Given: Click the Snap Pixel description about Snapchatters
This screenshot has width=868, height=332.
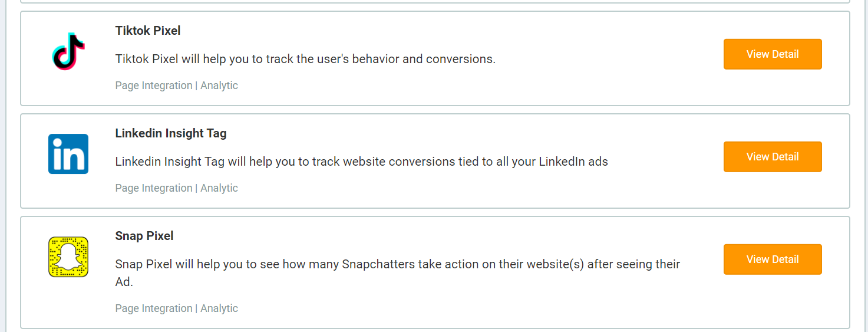Looking at the screenshot, I should pyautogui.click(x=398, y=264).
